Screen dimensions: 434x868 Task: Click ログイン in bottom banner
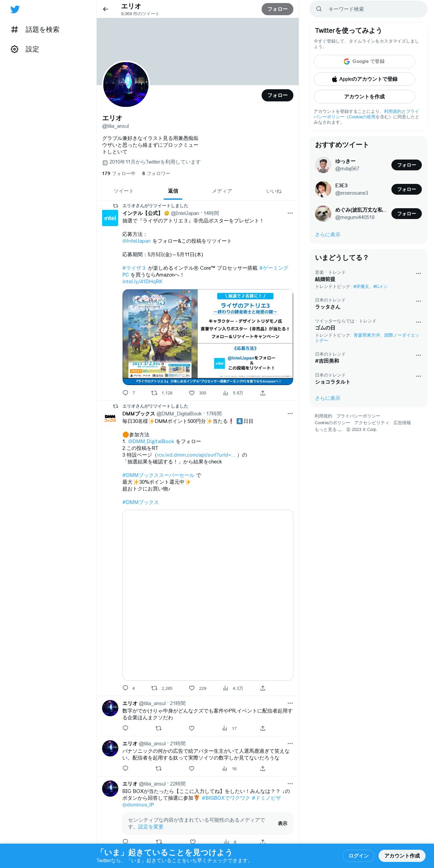point(359,855)
